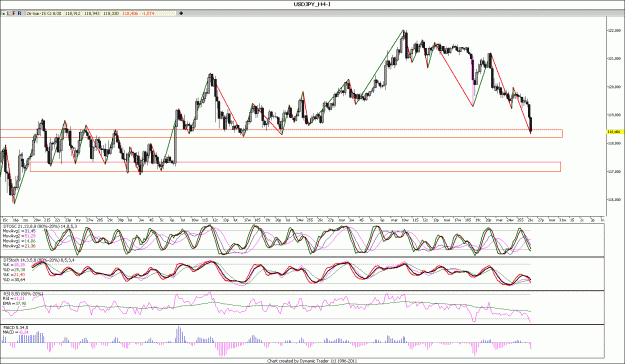Image resolution: width=625 pixels, height=364 pixels.
Task: Click the 119,000 price axis label
Action: [x=614, y=115]
